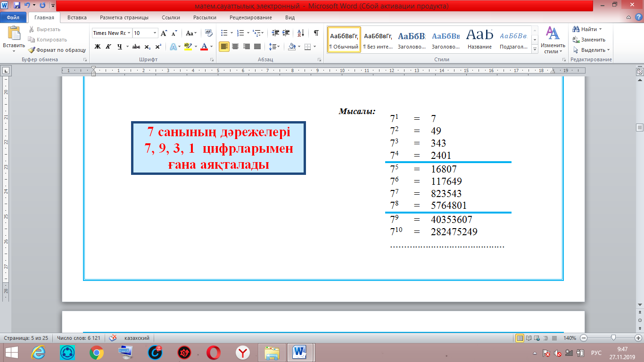
Task: Click казахский language indicator
Action: pyautogui.click(x=137, y=338)
